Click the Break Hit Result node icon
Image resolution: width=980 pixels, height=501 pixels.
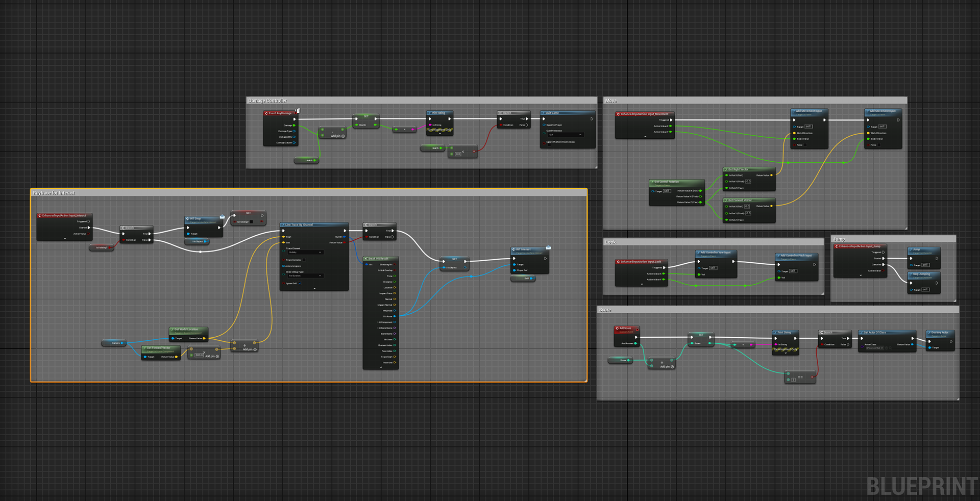click(366, 259)
